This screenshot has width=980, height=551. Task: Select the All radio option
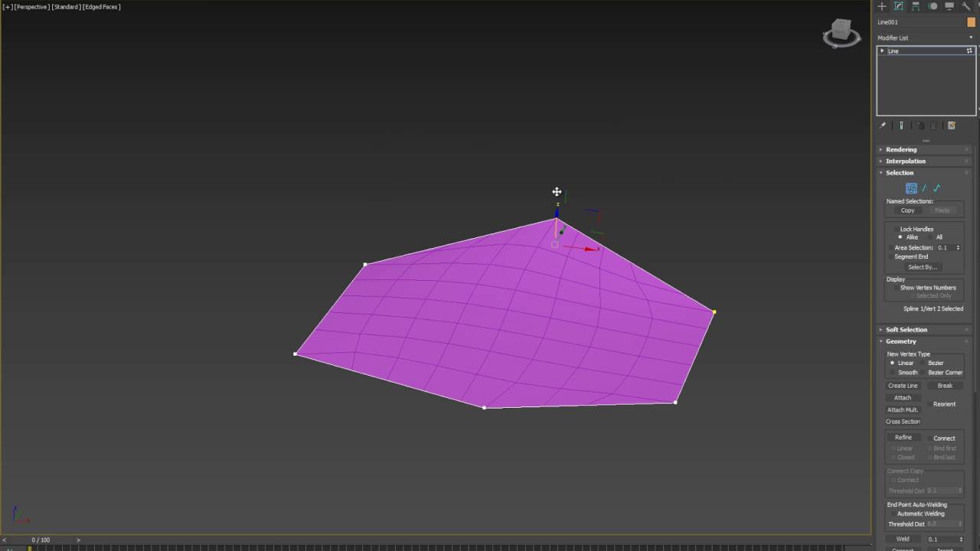(931, 237)
